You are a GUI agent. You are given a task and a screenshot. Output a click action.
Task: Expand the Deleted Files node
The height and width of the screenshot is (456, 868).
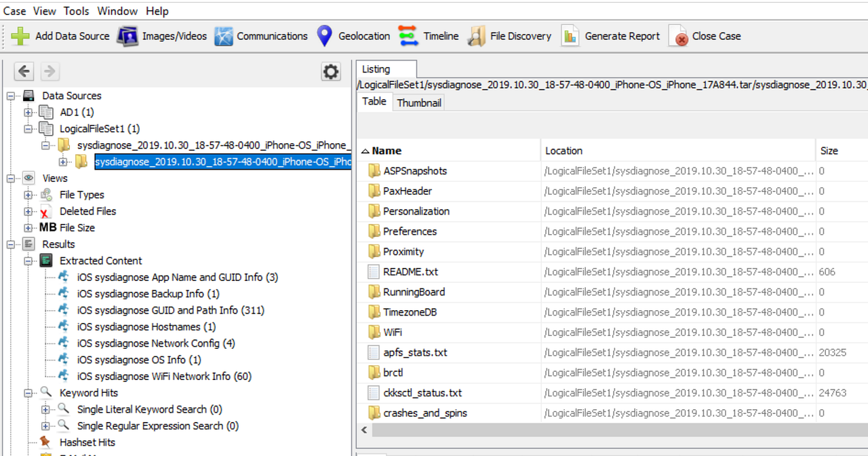28,211
